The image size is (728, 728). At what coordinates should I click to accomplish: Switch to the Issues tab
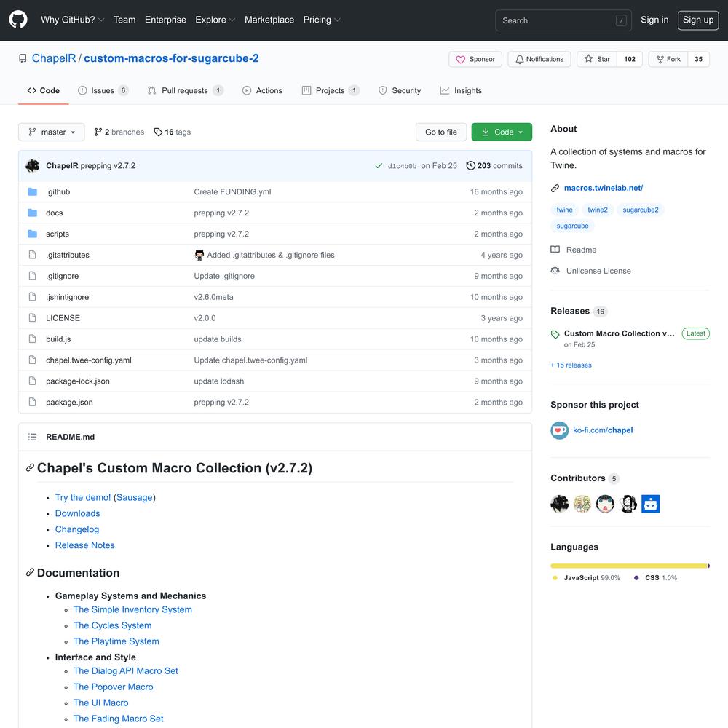tap(103, 90)
